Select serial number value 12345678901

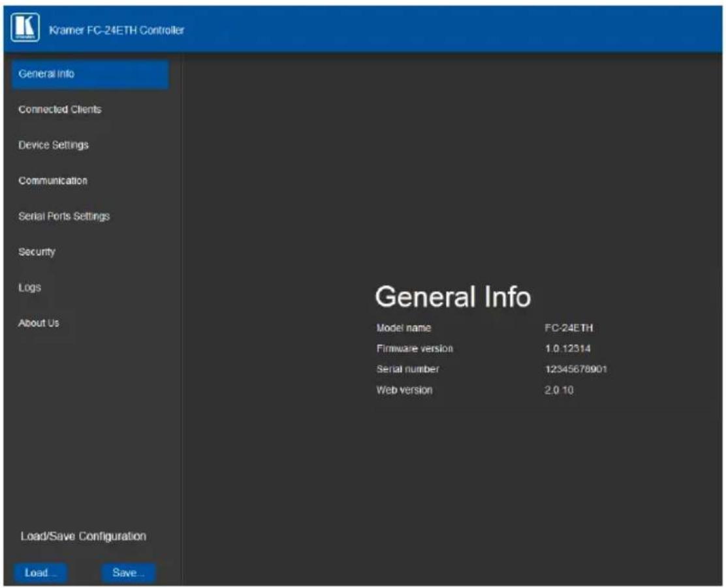(x=576, y=369)
